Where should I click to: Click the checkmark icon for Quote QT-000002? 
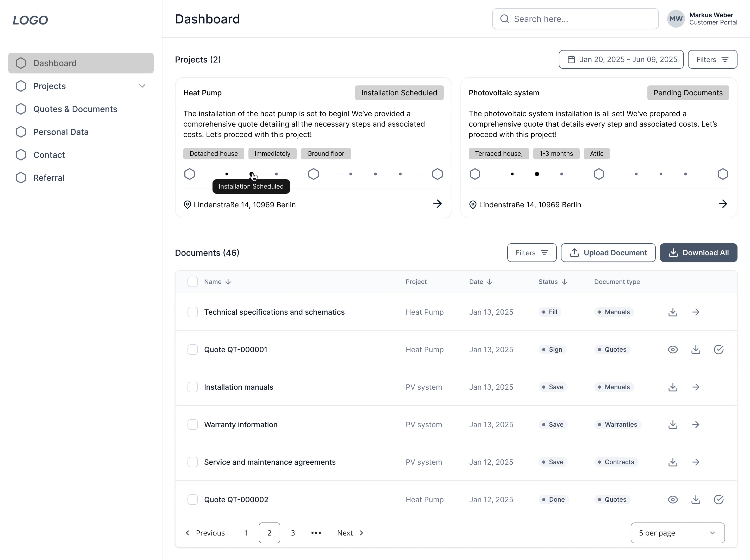pos(718,499)
